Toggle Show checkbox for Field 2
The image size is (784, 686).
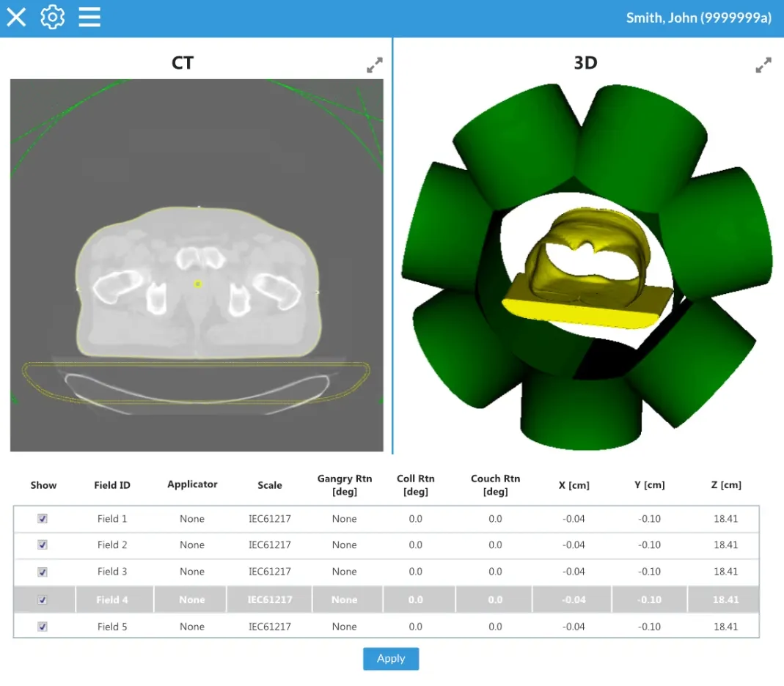43,545
